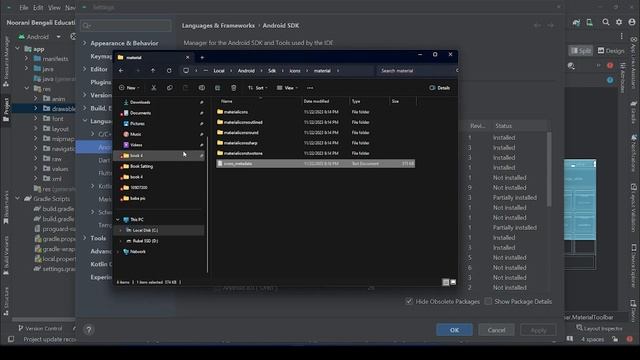Click the Local breadcrumb segment
Image resolution: width=640 pixels, height=360 pixels.
pyautogui.click(x=219, y=71)
